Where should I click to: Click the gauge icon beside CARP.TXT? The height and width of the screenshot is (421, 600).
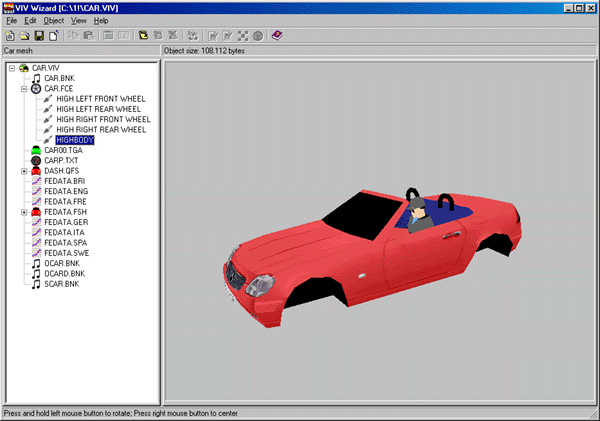pyautogui.click(x=36, y=160)
